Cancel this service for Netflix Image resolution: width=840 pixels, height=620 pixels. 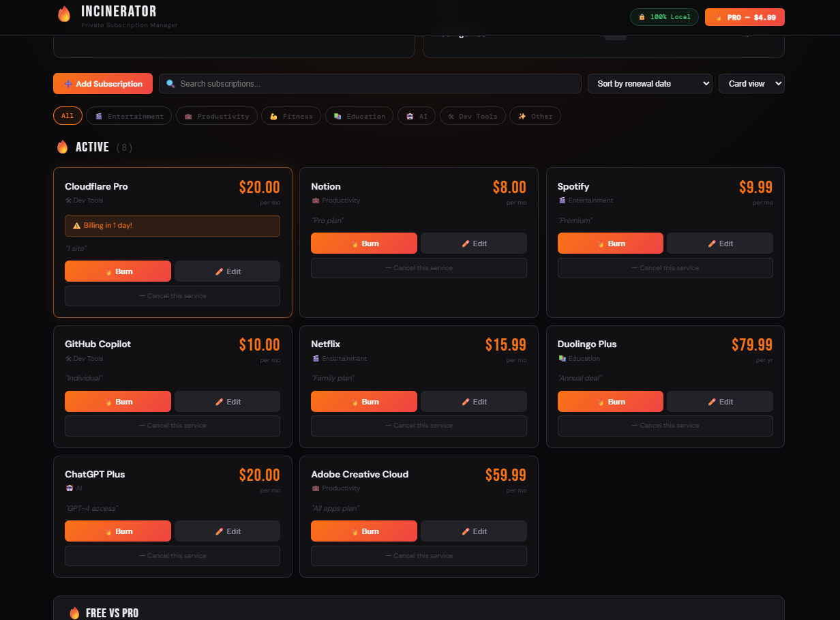pos(419,426)
